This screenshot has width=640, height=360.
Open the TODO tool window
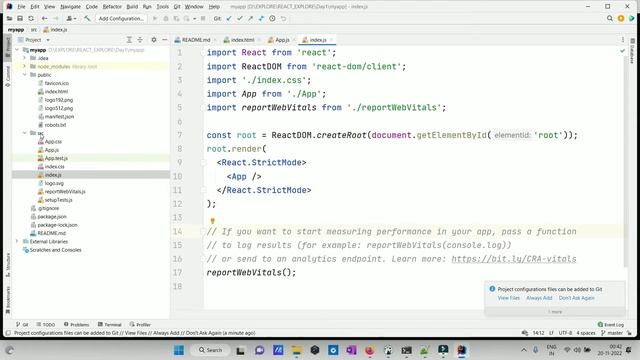coord(45,324)
